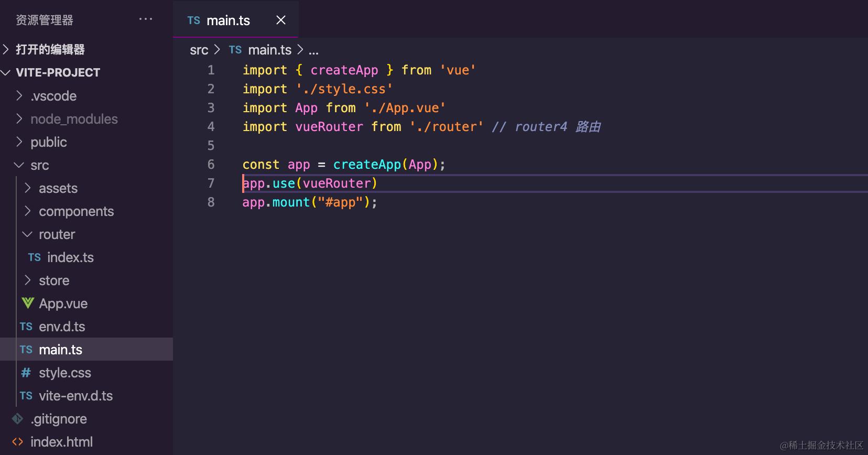This screenshot has height=455, width=868.
Task: Click line number 1 in gutter
Action: click(211, 70)
